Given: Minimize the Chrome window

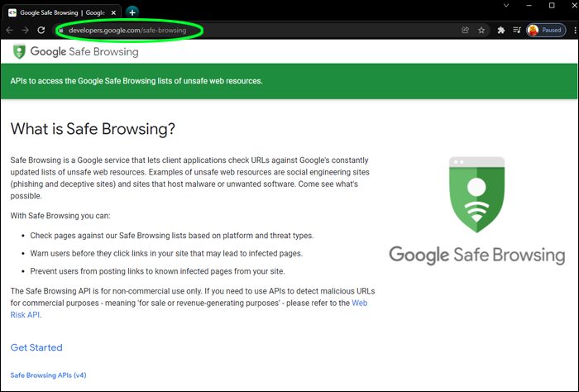Looking at the screenshot, I should point(529,6).
